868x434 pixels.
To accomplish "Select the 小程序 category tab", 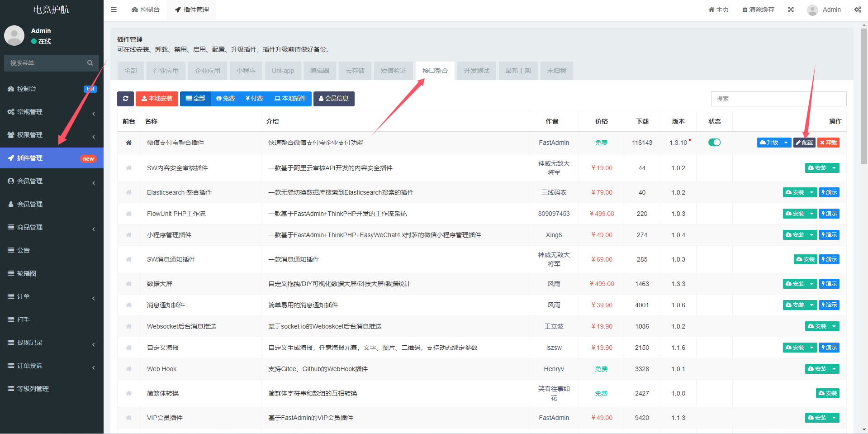I will coord(246,71).
